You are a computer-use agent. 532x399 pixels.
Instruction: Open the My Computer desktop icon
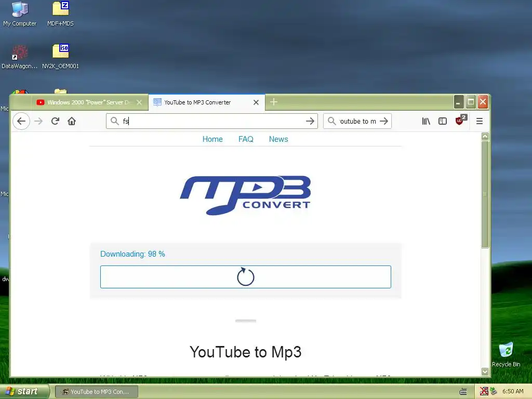coord(20,14)
